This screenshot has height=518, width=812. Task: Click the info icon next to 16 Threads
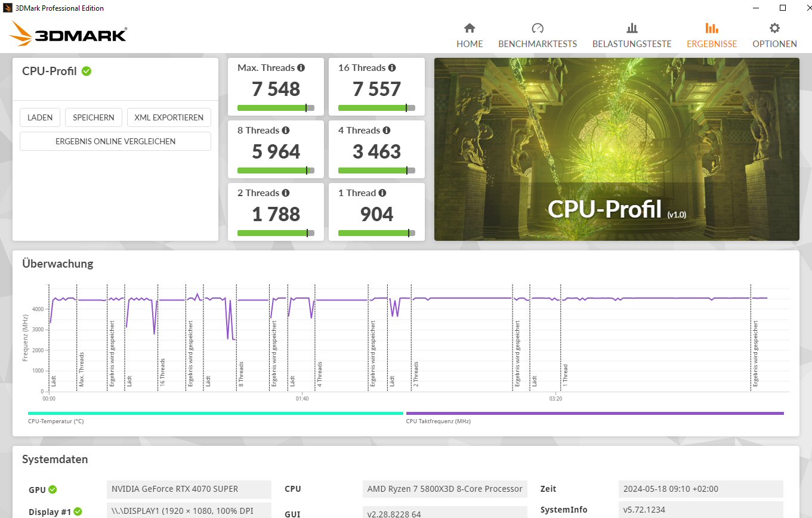click(x=391, y=68)
